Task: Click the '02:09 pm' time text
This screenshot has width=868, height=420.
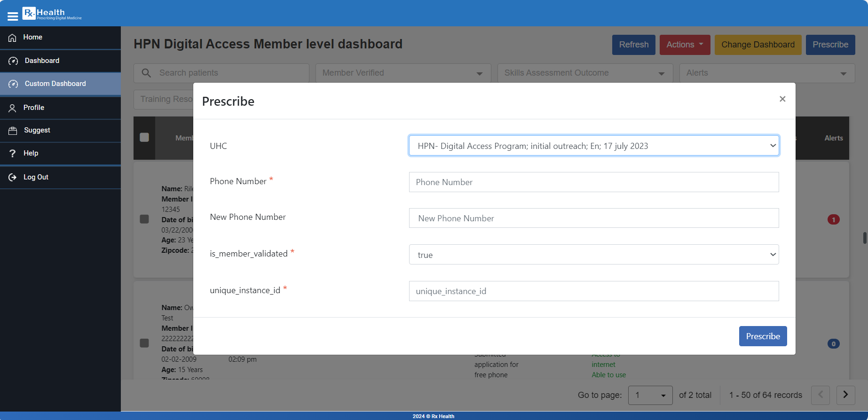Action: (243, 359)
